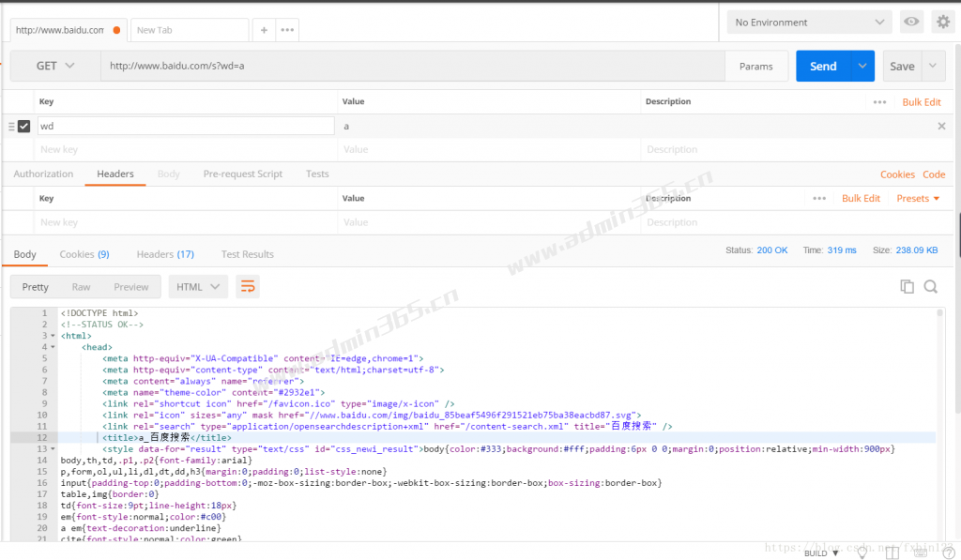Viewport: 961px width, 560px height.
Task: Click the drag handle of the wd row
Action: tap(11, 127)
